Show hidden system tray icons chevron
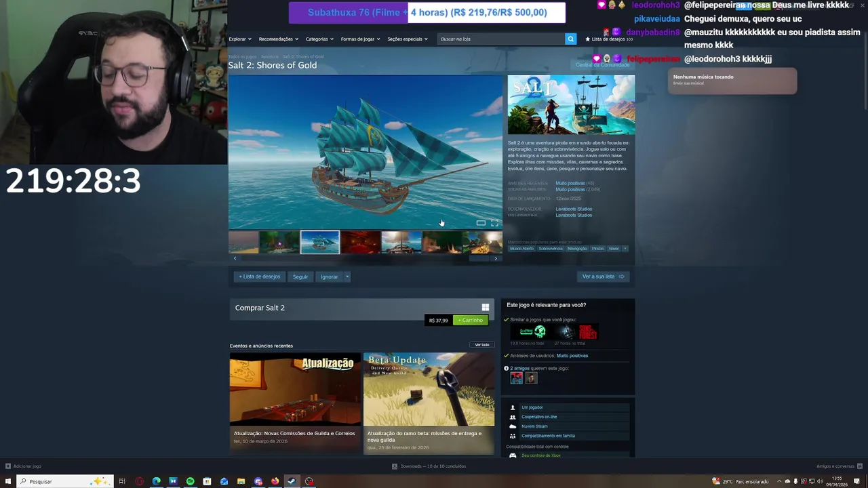Screen dimensions: 868x488 pos(778,481)
